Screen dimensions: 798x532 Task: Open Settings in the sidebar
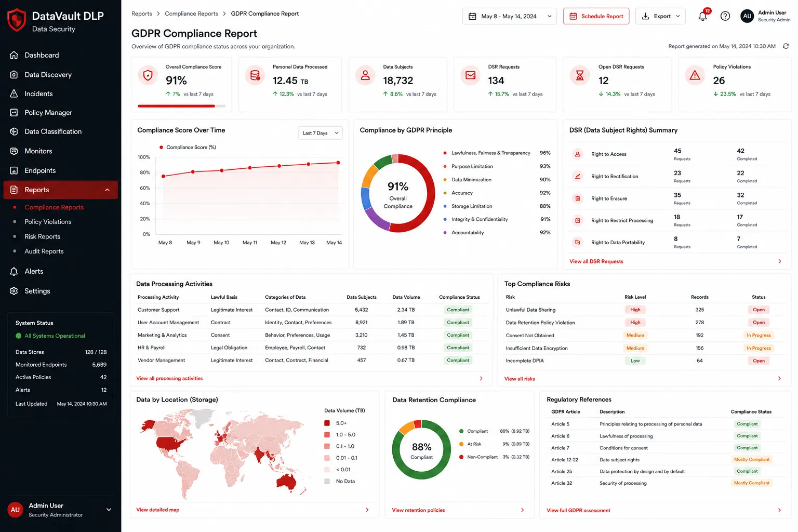pos(61,291)
